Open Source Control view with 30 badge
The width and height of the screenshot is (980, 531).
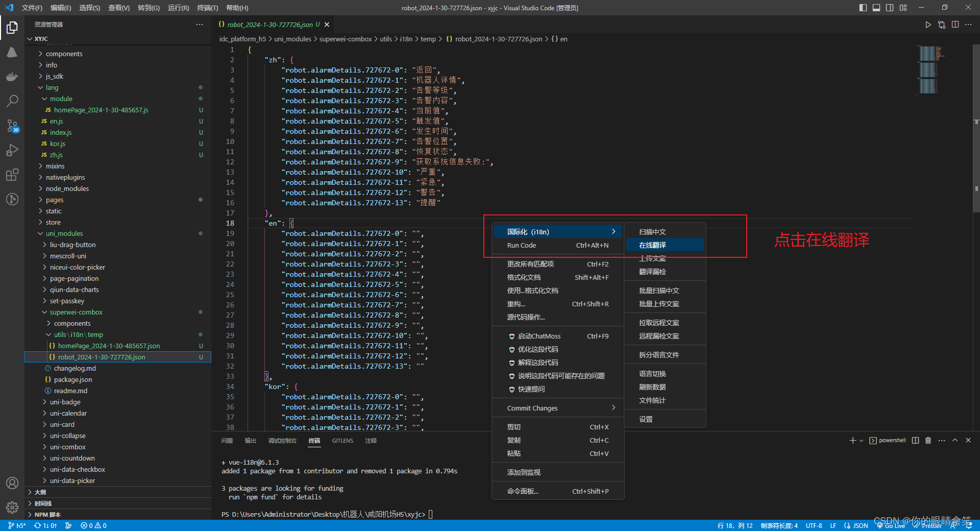coord(12,126)
